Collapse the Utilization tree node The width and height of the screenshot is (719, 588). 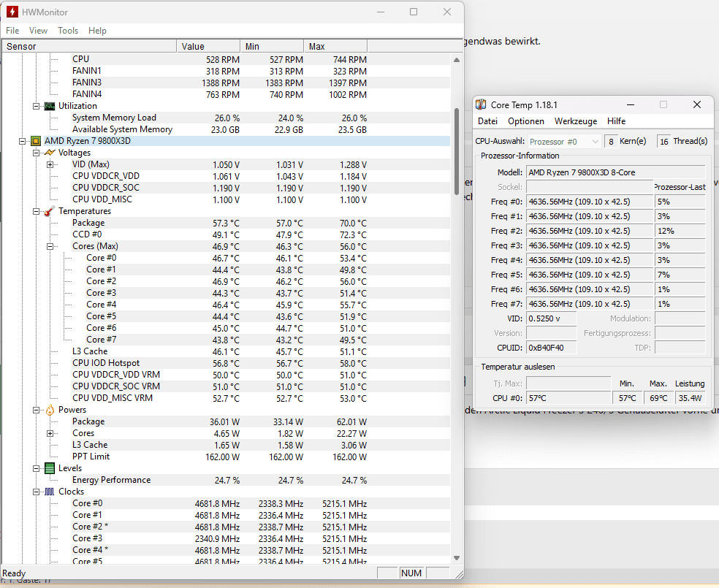point(37,107)
